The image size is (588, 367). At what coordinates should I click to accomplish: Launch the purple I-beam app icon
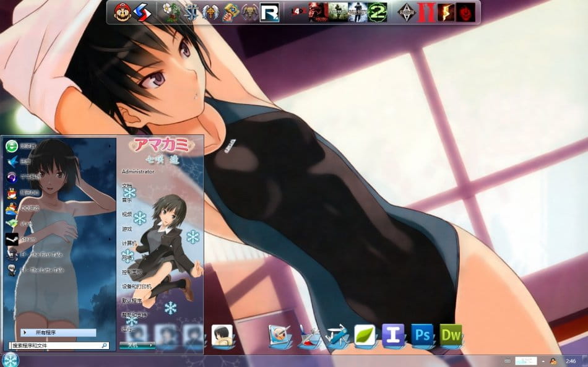pyautogui.click(x=394, y=335)
